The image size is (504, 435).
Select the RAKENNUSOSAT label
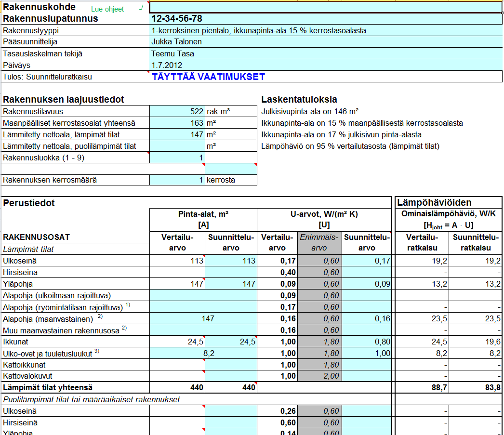pos(36,237)
